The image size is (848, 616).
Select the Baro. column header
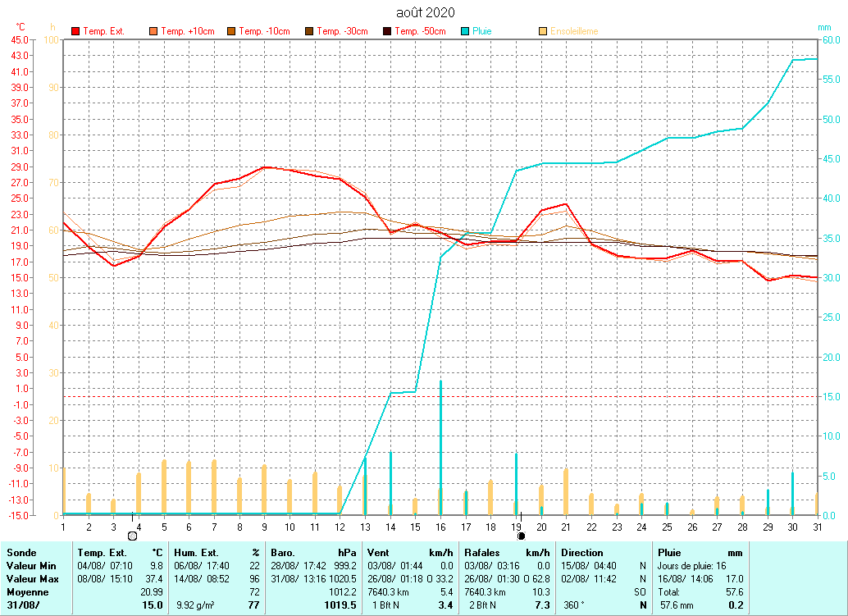[284, 553]
